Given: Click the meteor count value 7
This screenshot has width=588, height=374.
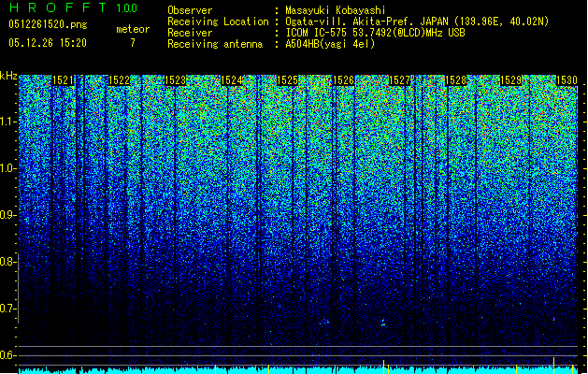Looking at the screenshot, I should (133, 43).
